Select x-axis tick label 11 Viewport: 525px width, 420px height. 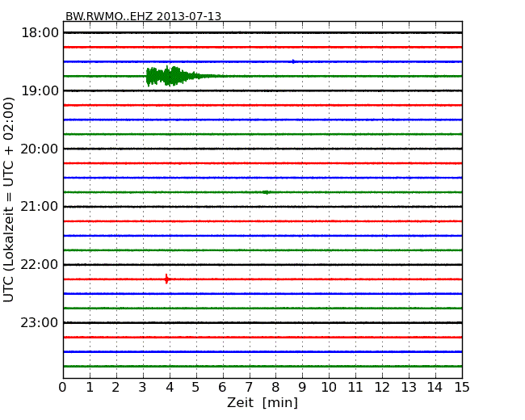[x=355, y=388]
